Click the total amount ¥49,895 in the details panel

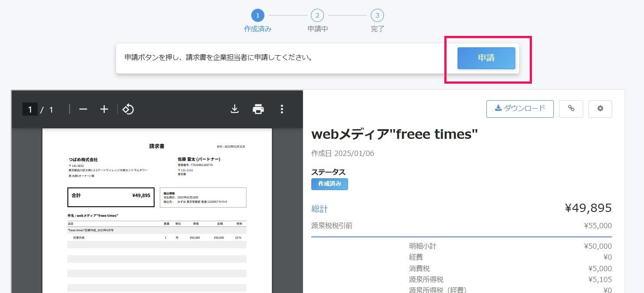588,208
